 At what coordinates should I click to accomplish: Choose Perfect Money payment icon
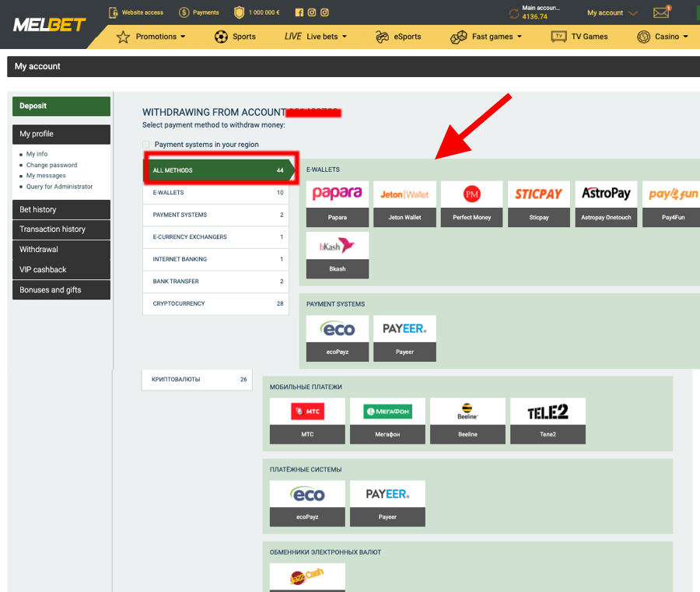[471, 194]
